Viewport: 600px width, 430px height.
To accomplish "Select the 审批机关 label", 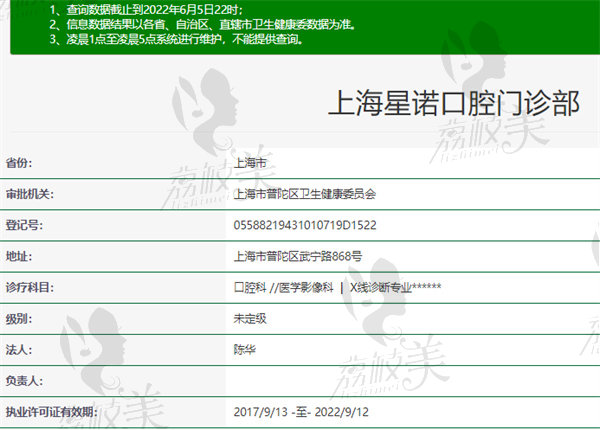I will (x=29, y=194).
